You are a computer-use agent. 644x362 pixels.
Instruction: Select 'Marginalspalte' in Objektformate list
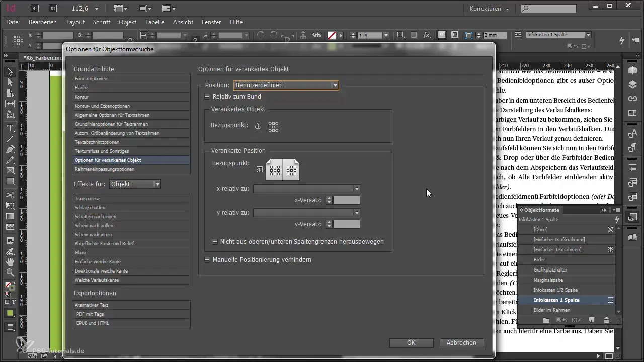coord(567,280)
